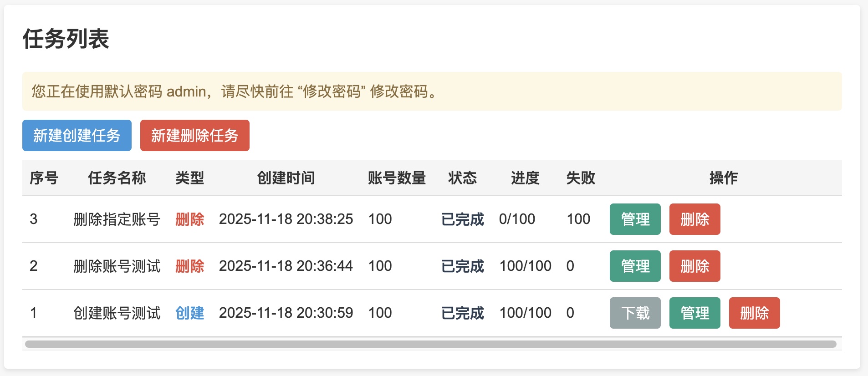
Task: Click the 失败 column header
Action: (580, 178)
